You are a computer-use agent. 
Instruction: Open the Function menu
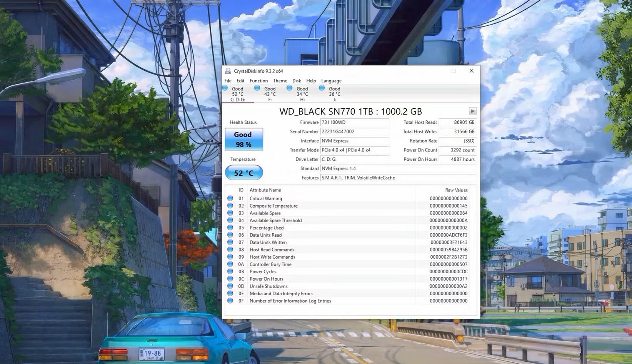[258, 81]
